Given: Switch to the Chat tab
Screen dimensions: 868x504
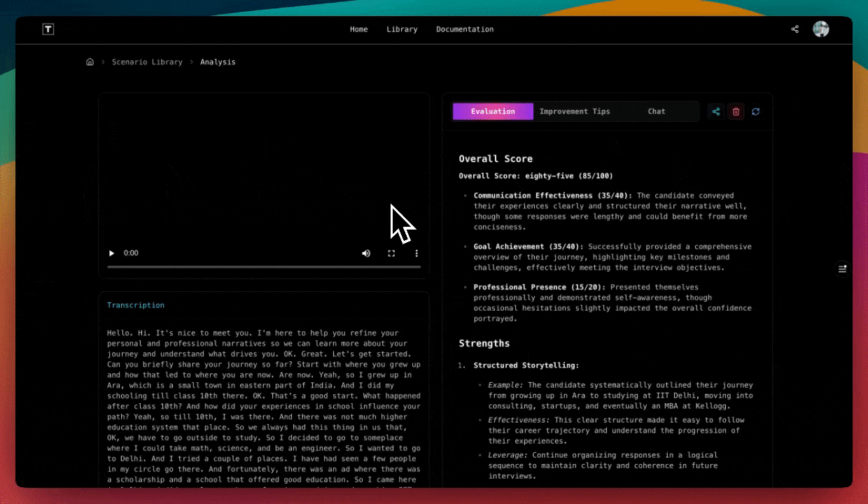Looking at the screenshot, I should click(656, 111).
